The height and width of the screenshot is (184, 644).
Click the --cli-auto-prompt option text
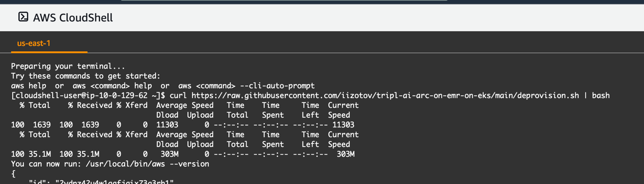pyautogui.click(x=277, y=86)
